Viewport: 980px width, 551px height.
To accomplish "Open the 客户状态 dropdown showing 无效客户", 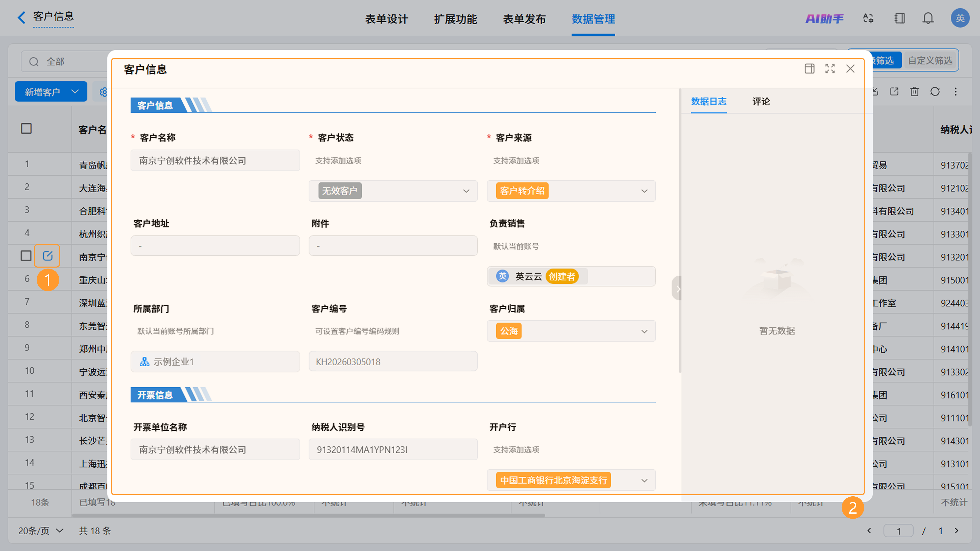I will (393, 191).
